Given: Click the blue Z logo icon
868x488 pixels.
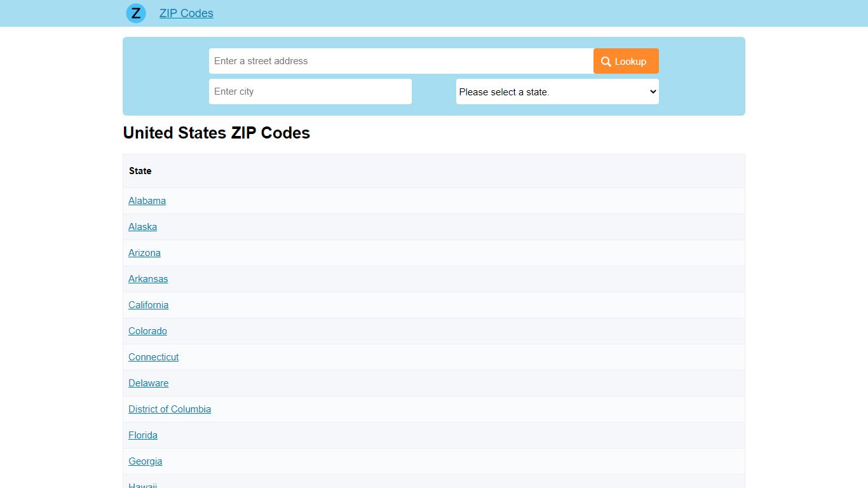Looking at the screenshot, I should click(x=136, y=13).
